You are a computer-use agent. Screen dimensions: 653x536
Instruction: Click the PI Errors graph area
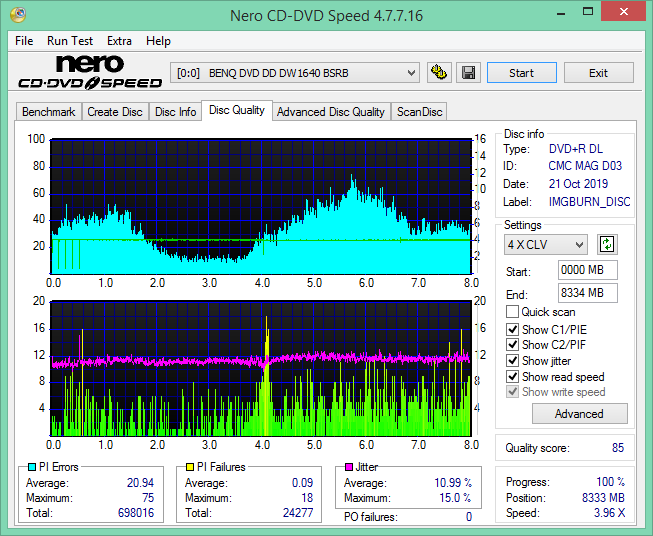[261, 207]
